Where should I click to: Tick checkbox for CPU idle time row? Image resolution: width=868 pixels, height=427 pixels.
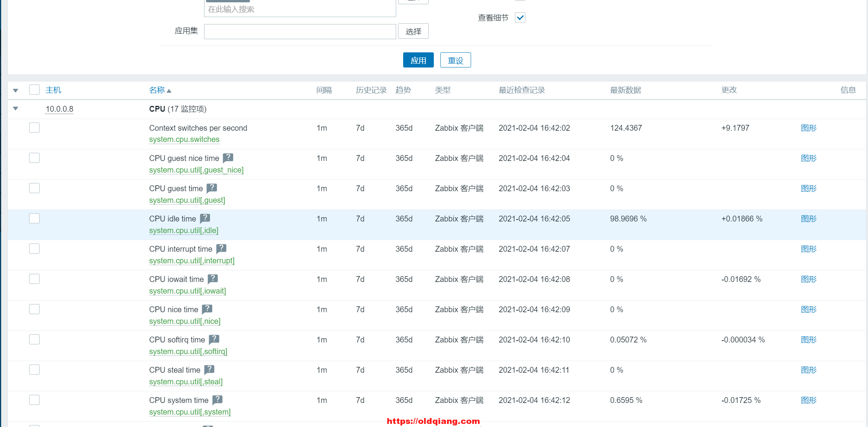point(34,218)
